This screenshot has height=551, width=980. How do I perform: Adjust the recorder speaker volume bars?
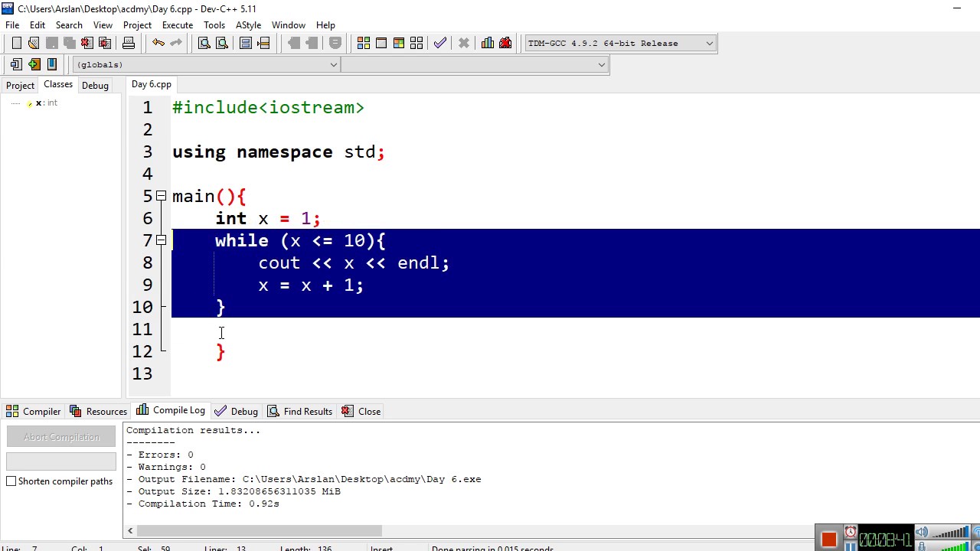tap(949, 533)
